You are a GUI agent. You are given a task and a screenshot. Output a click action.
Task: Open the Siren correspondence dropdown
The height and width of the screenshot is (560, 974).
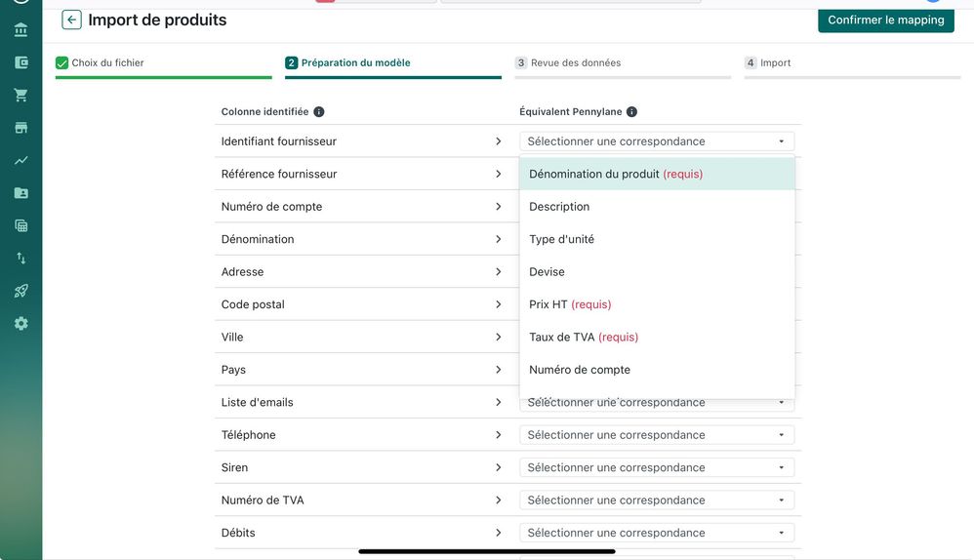[656, 467]
